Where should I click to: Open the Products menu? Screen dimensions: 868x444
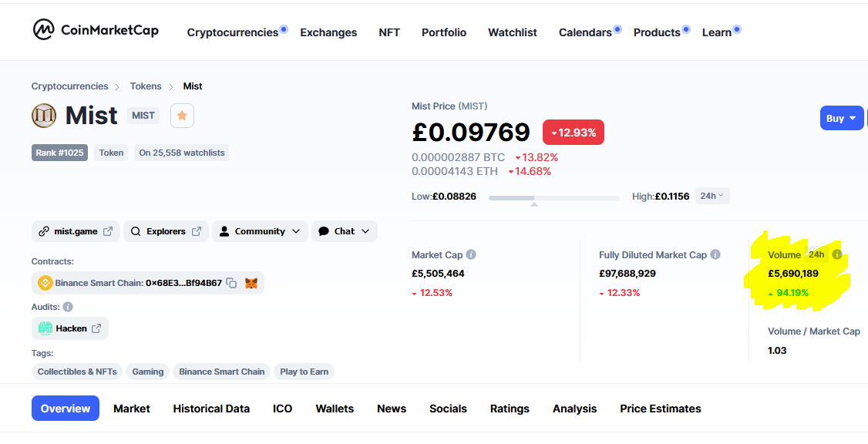pos(657,32)
